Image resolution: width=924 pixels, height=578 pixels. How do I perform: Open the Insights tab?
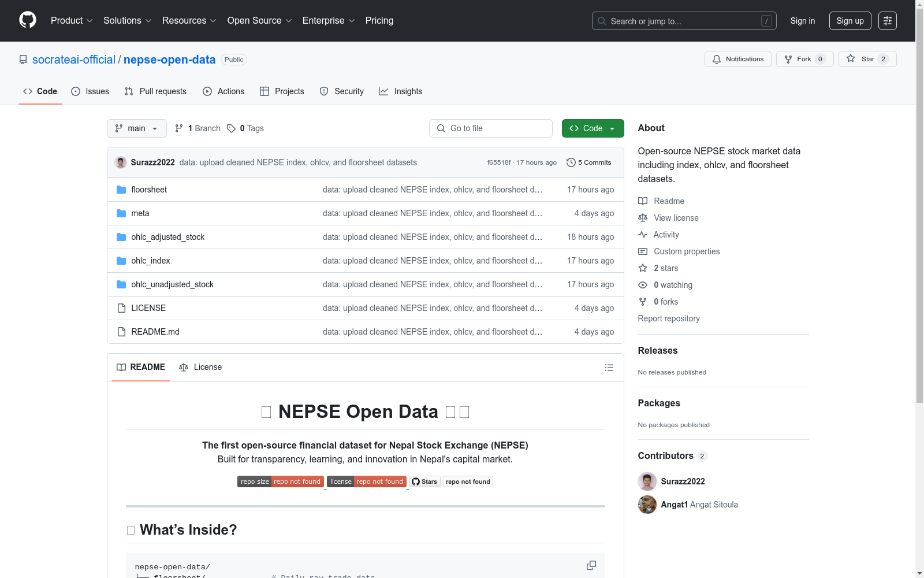click(401, 91)
